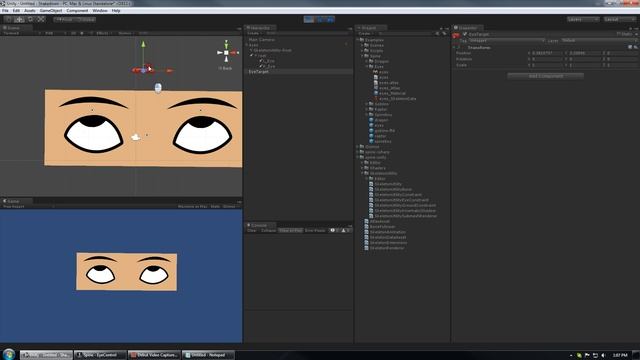Toggle EyeTarget active checkbox in Inspector

pyautogui.click(x=465, y=34)
